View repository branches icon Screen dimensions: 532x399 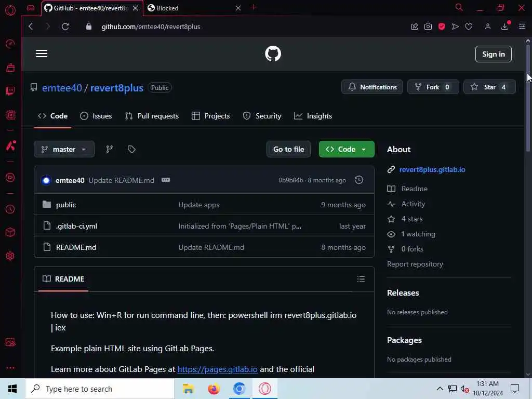pyautogui.click(x=109, y=149)
